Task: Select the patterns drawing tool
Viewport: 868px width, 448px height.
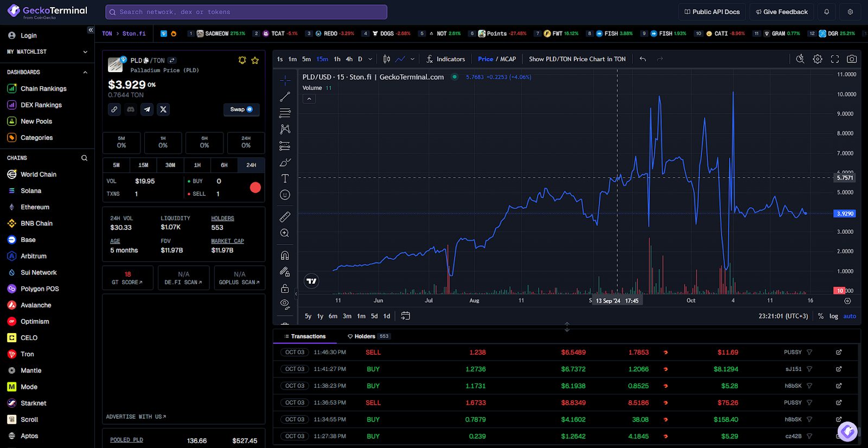Action: point(285,130)
